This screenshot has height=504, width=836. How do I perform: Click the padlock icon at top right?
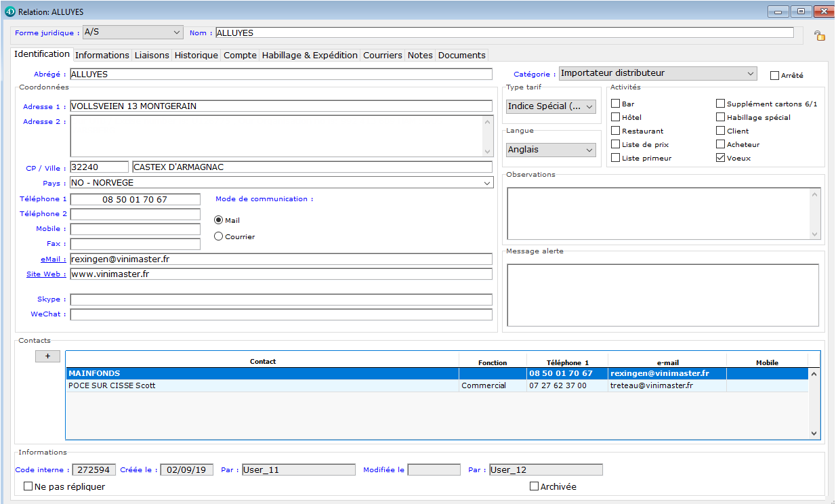(x=819, y=36)
